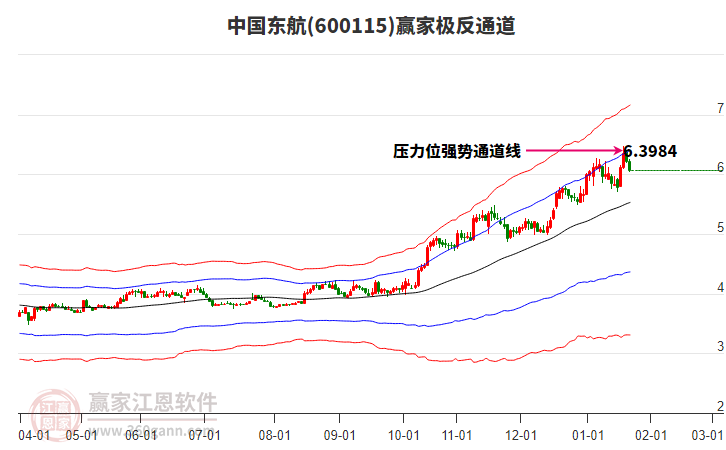Click the 12-01 date axis label
726x450 pixels.
[x=520, y=436]
